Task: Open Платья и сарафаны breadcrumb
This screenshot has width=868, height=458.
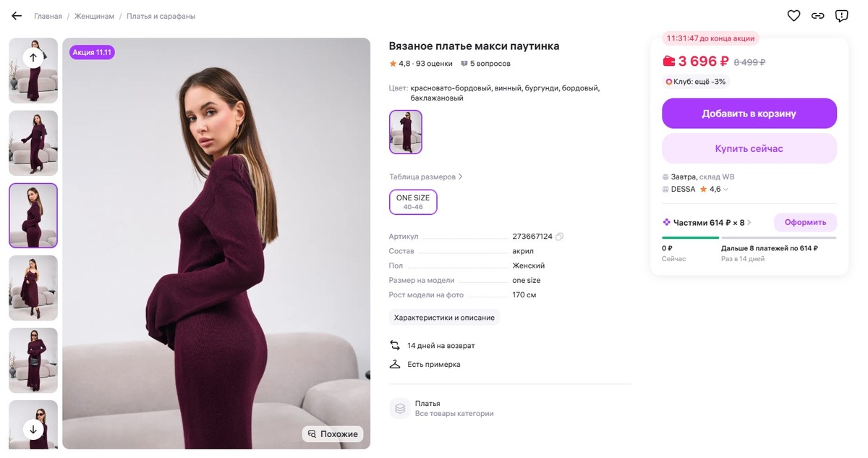Action: pyautogui.click(x=161, y=16)
